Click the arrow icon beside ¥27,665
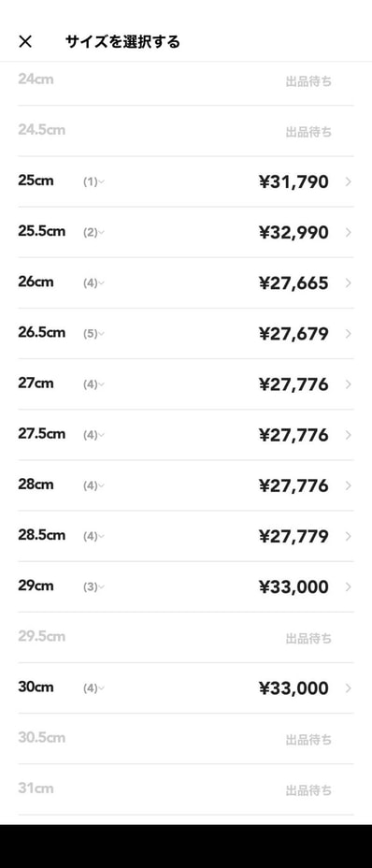 [349, 282]
